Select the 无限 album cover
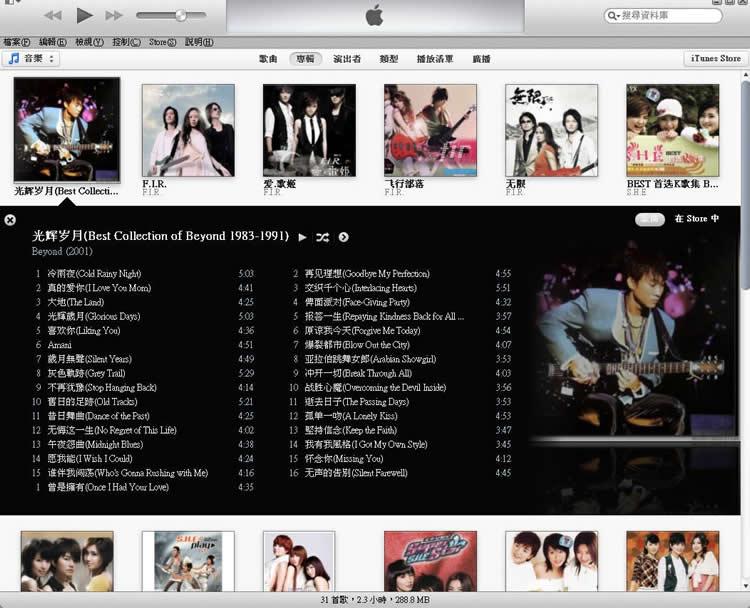750x608 pixels. click(x=551, y=130)
